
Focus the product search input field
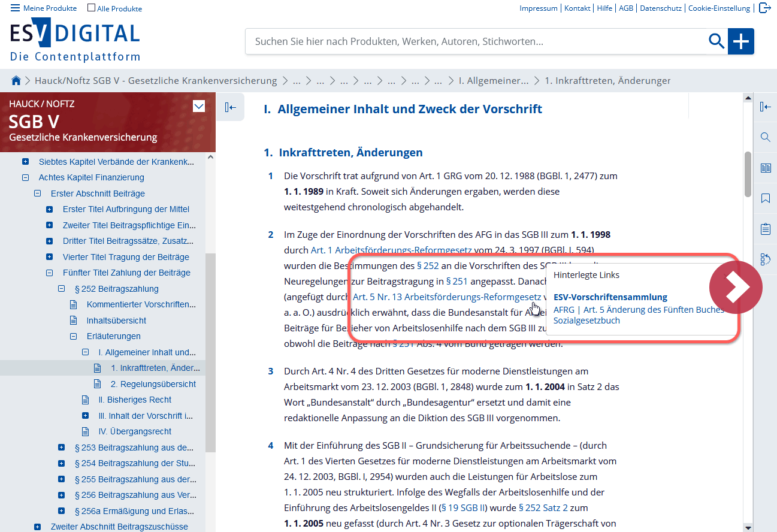tap(476, 41)
